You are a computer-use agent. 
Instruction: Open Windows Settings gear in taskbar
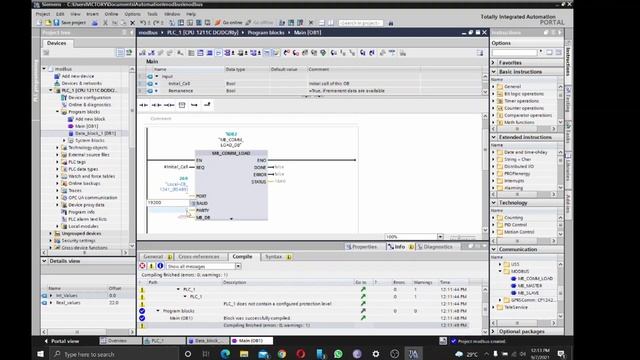click(376, 354)
